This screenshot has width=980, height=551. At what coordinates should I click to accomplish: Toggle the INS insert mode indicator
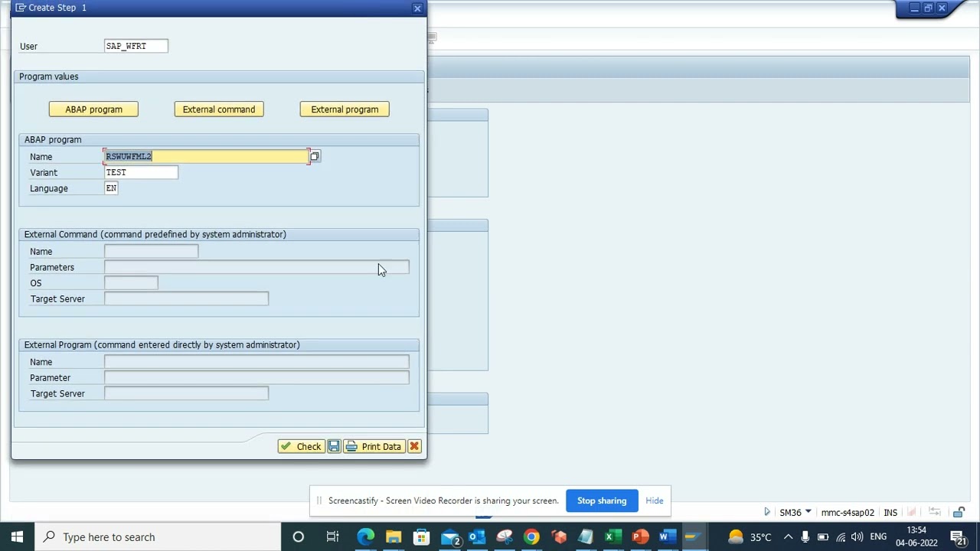tap(890, 513)
